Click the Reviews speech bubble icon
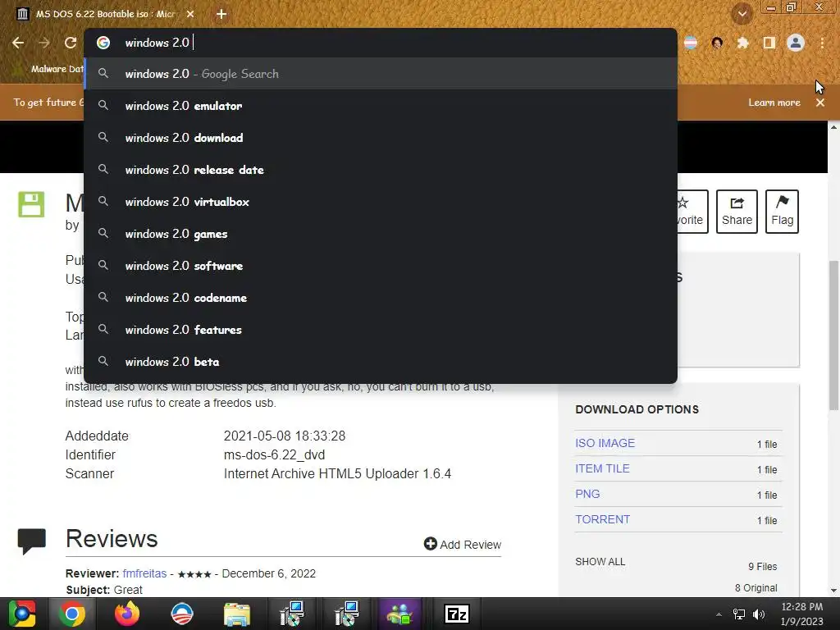This screenshot has height=630, width=840. [x=32, y=541]
